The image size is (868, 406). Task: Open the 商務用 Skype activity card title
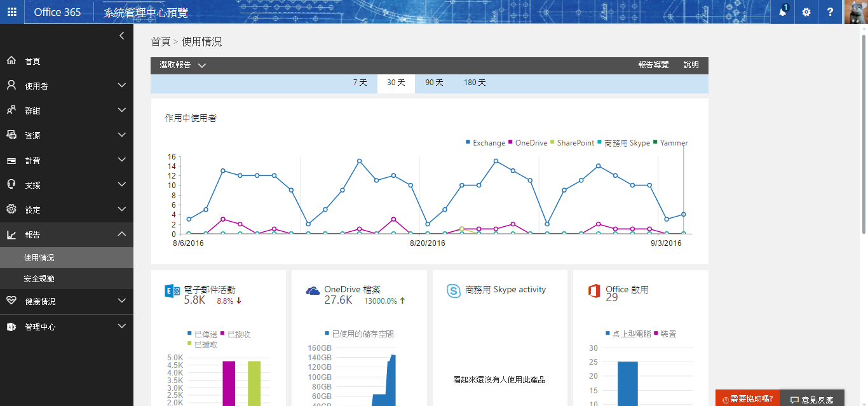coord(506,290)
